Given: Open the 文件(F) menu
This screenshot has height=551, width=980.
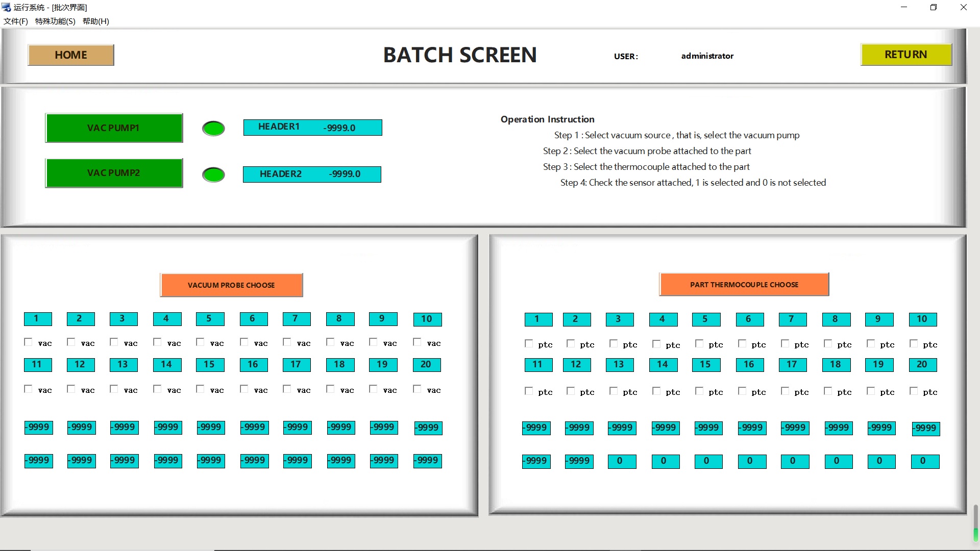Looking at the screenshot, I should tap(15, 21).
